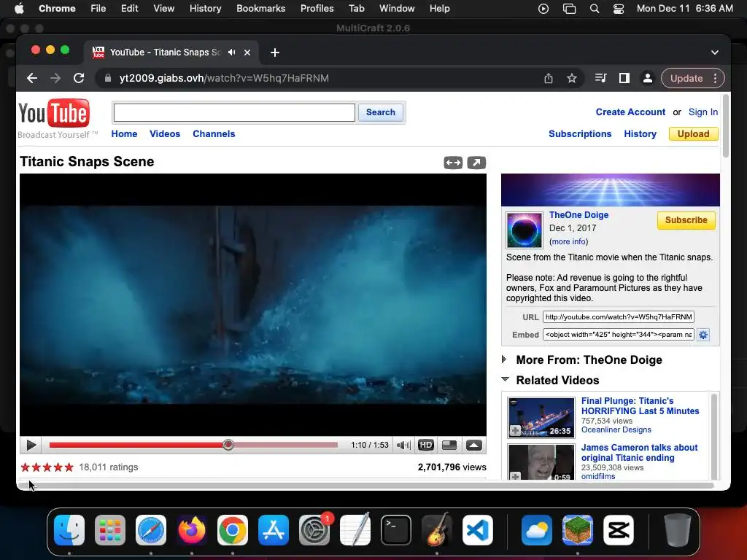Open the tab search chevron dropdown
Image resolution: width=747 pixels, height=560 pixels.
715,52
